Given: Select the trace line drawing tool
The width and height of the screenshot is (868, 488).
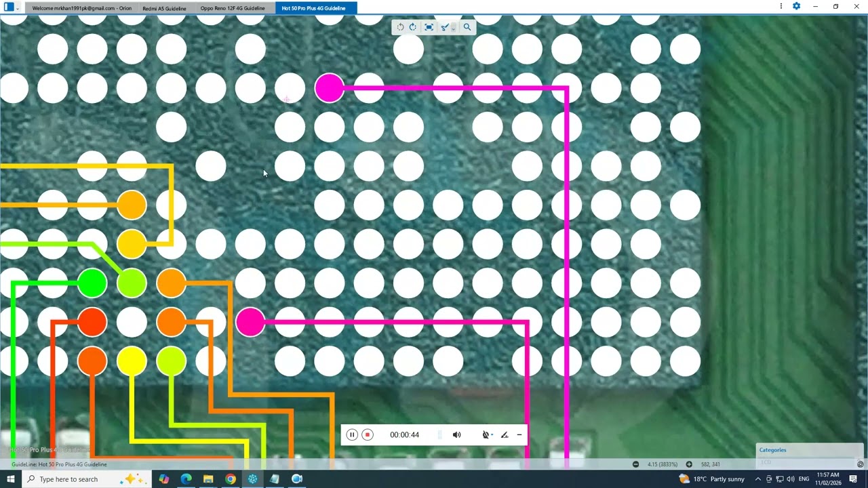Looking at the screenshot, I should (444, 27).
